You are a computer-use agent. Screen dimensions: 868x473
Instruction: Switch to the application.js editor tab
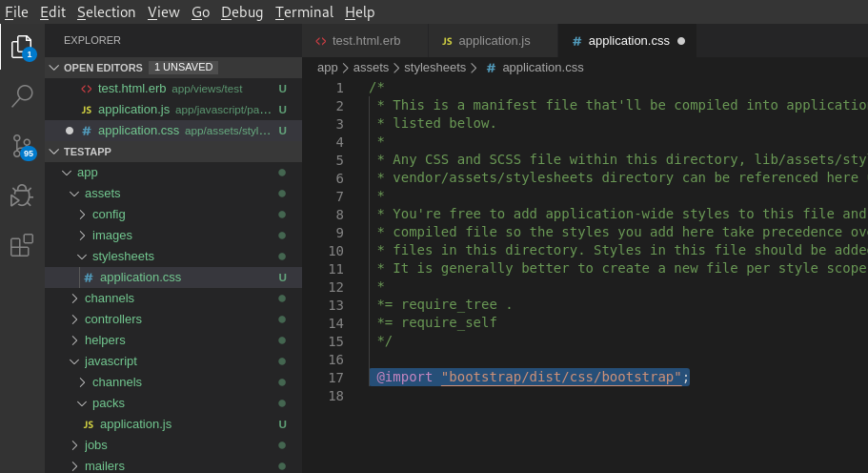click(x=494, y=41)
